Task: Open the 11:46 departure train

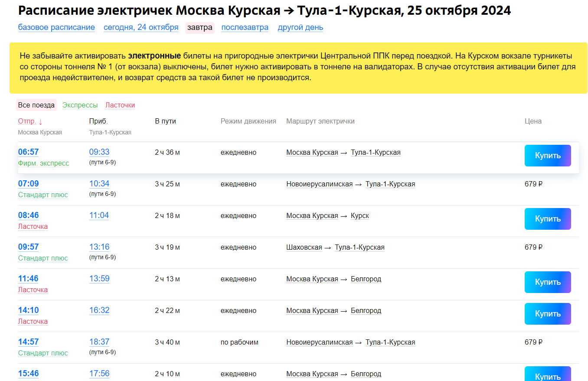Action: click(28, 279)
